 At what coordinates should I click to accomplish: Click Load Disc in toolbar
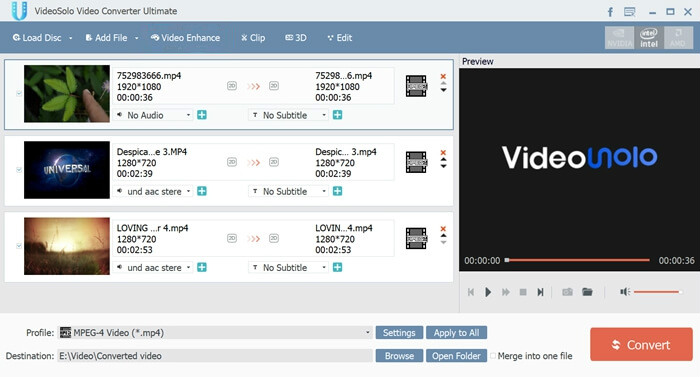[x=37, y=38]
